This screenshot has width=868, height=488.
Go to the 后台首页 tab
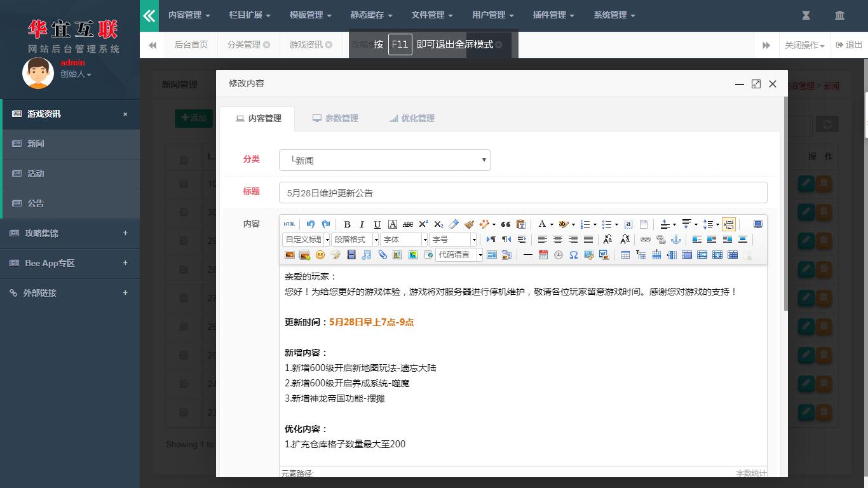191,44
